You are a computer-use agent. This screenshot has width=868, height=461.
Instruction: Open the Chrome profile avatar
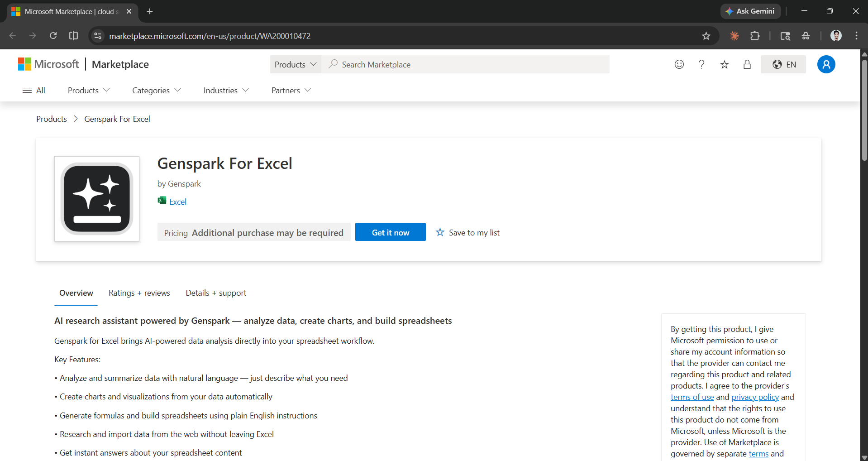coord(836,36)
